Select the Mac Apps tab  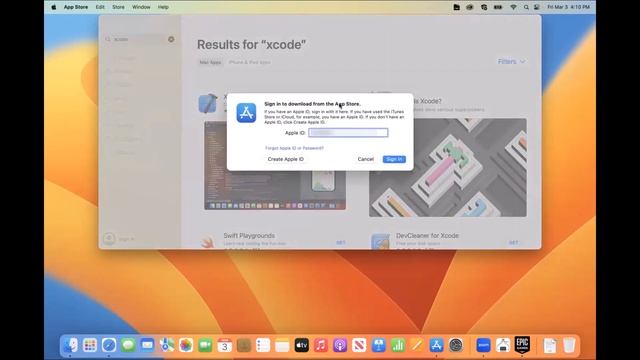(x=210, y=62)
